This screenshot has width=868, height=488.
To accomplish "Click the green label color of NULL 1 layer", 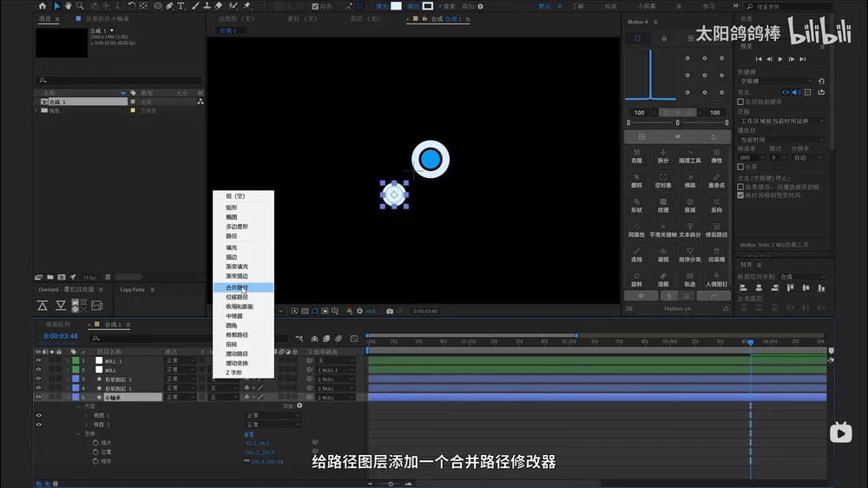I will 76,360.
